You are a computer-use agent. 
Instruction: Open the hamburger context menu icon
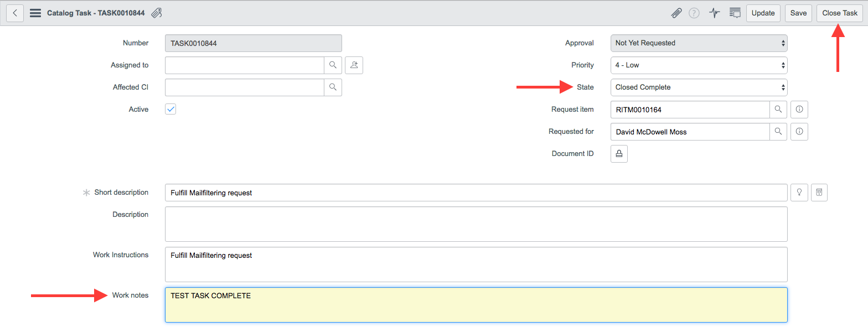click(x=35, y=13)
